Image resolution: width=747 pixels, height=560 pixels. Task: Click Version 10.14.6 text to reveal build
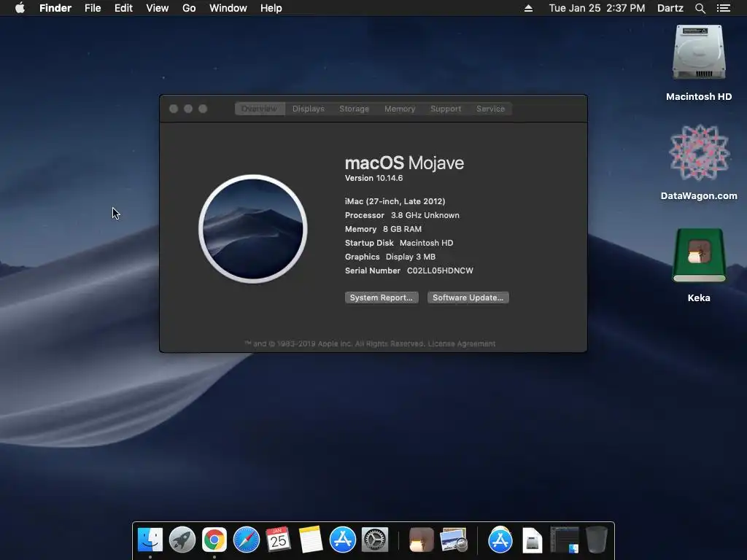(x=373, y=178)
